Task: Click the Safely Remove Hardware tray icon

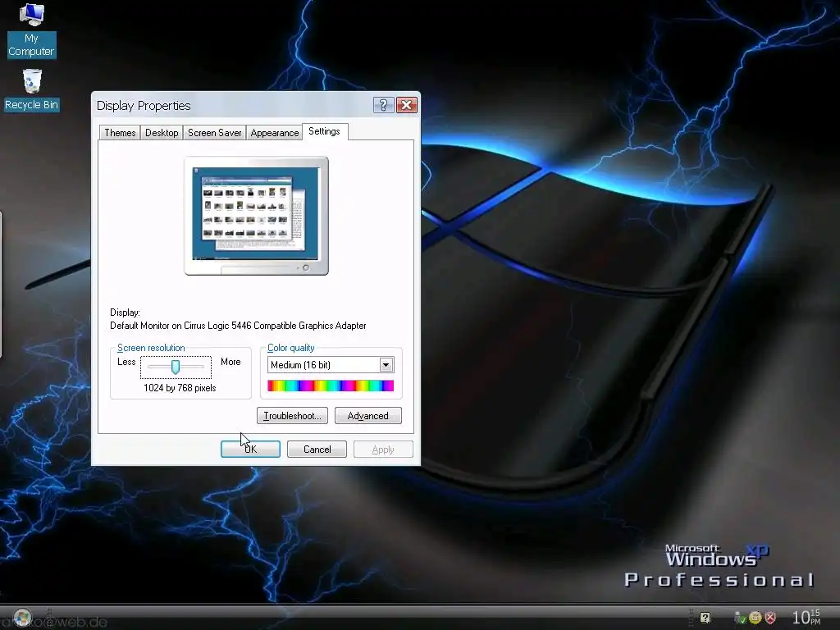Action: (741, 619)
